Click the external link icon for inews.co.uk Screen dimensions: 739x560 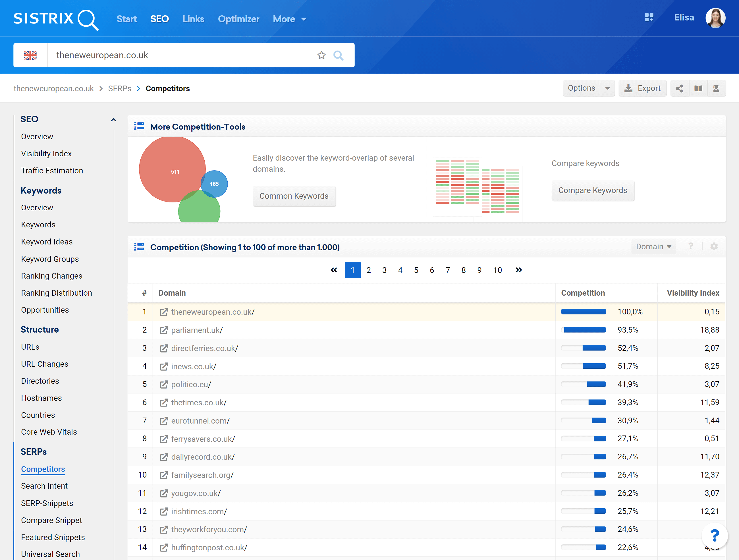tap(164, 366)
